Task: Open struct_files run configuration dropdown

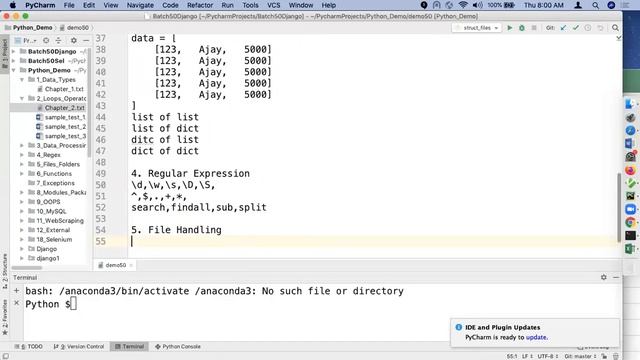Action: click(477, 28)
